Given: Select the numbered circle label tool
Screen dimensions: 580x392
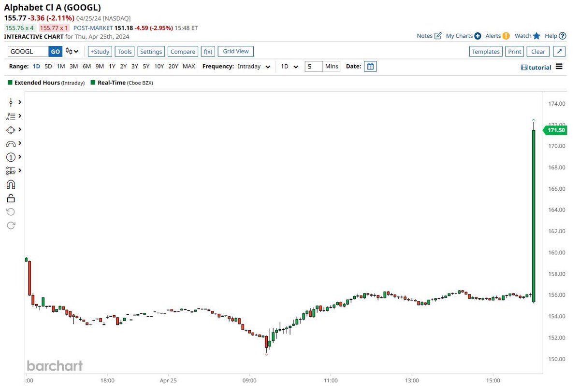Looking at the screenshot, I should [x=11, y=157].
